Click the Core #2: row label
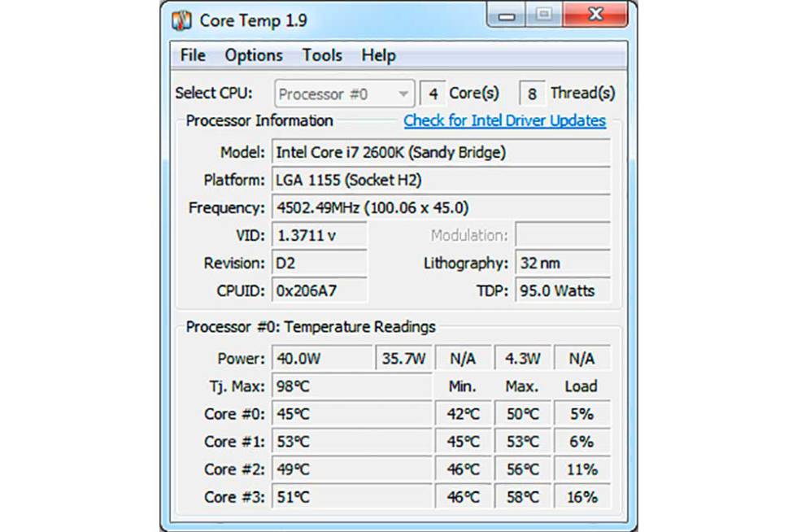797x532 pixels. click(x=234, y=469)
